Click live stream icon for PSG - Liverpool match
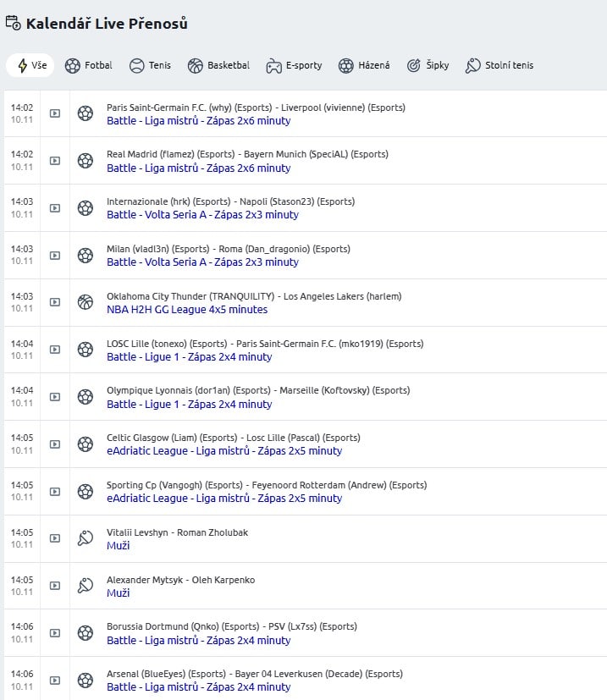607x700 pixels. pos(55,113)
